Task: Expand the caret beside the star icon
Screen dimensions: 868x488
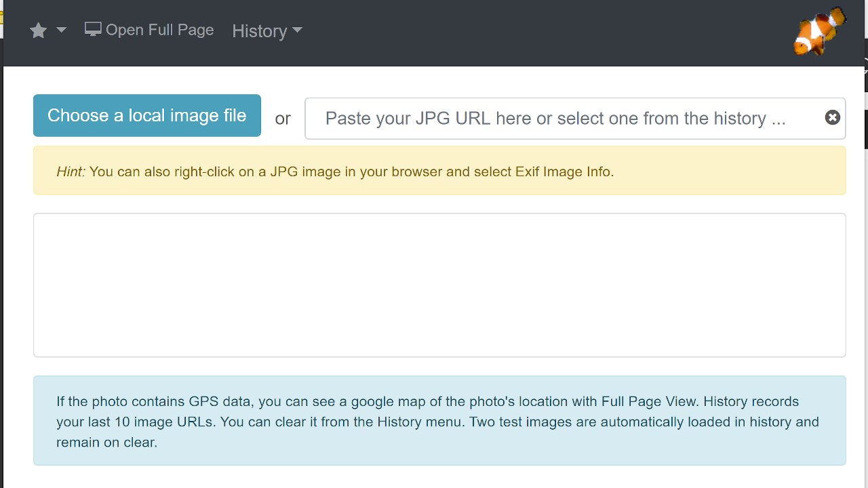Action: (x=61, y=30)
